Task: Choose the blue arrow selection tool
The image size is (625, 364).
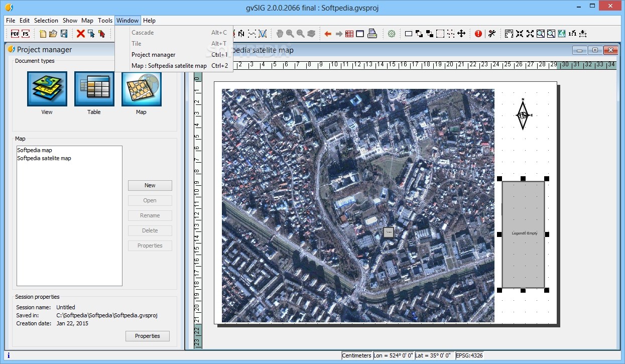Action: pos(91,34)
